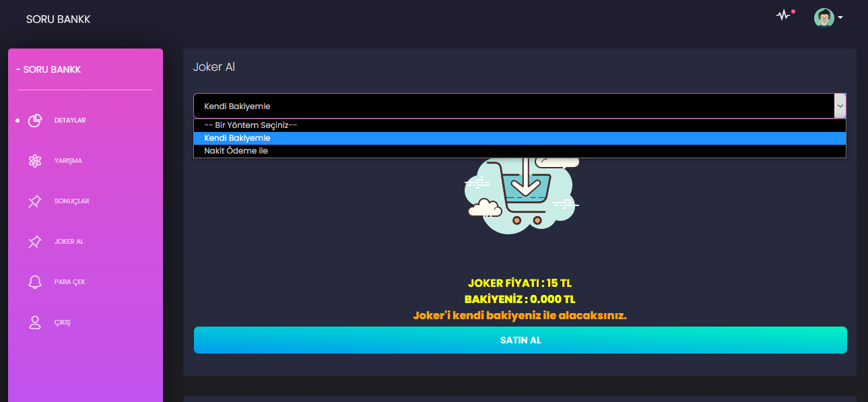This screenshot has width=868, height=402.
Task: Click the pin icon beside Sonuçlar
Action: (35, 201)
